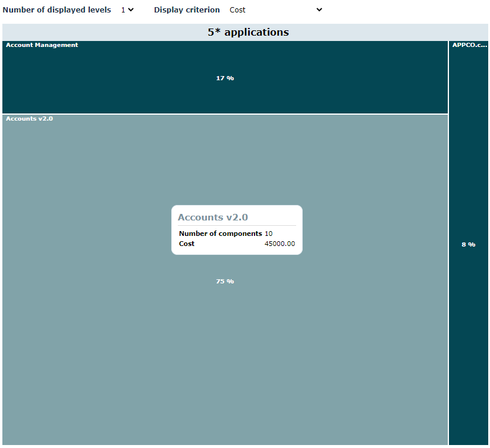Click the 8 % label in the APPCO tile
The image size is (490, 448).
point(469,245)
